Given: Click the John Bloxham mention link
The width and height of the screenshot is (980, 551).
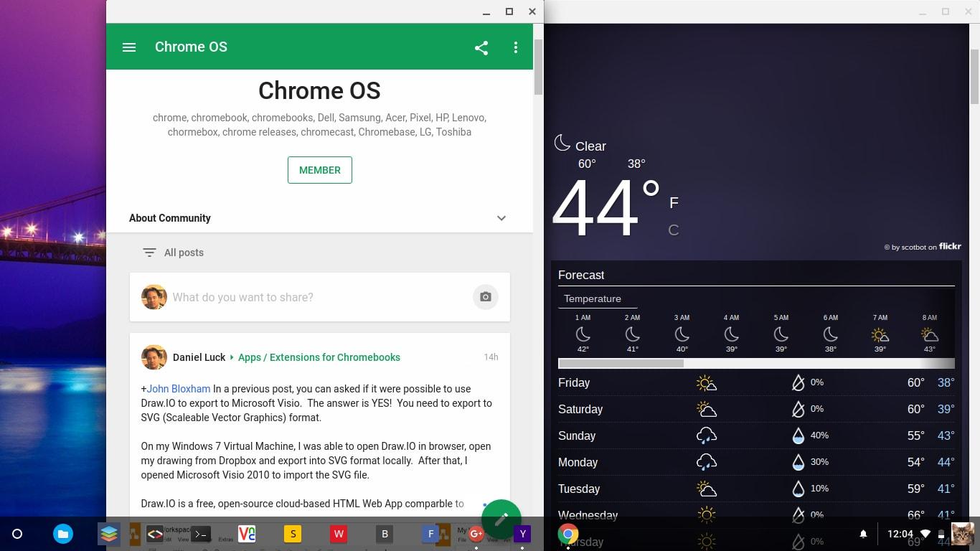Looking at the screenshot, I should coord(179,389).
